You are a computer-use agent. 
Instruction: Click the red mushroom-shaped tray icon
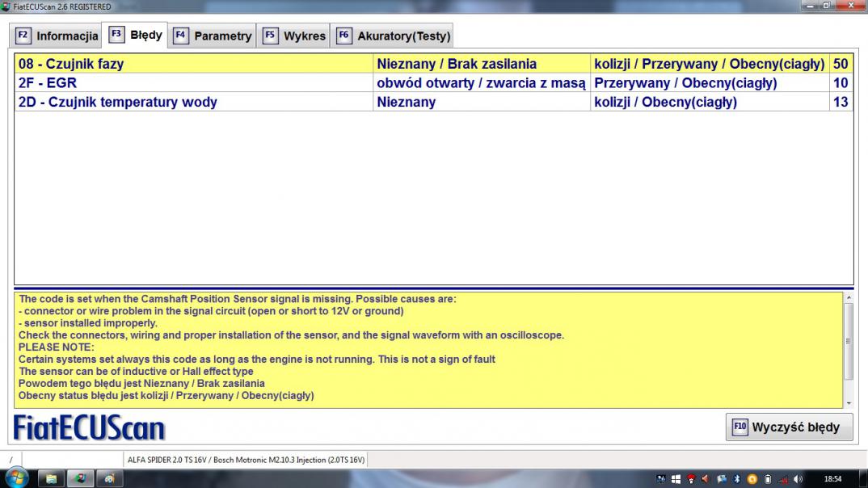[691, 479]
